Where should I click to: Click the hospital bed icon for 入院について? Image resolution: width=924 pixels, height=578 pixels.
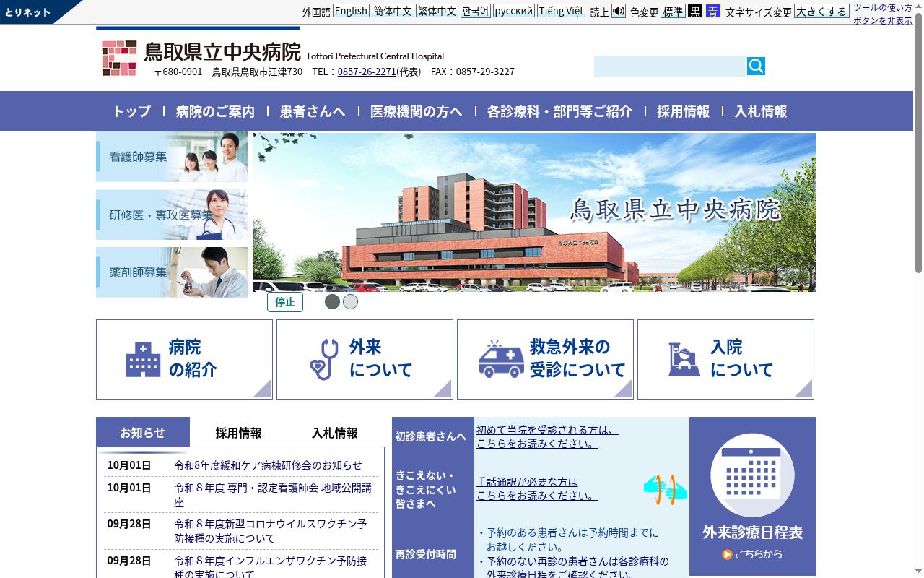684,359
